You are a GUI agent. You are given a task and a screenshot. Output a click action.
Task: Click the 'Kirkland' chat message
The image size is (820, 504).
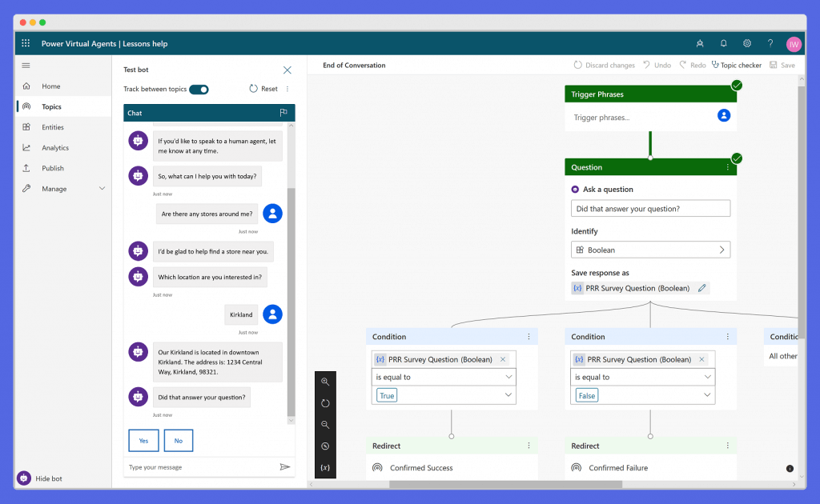(241, 314)
